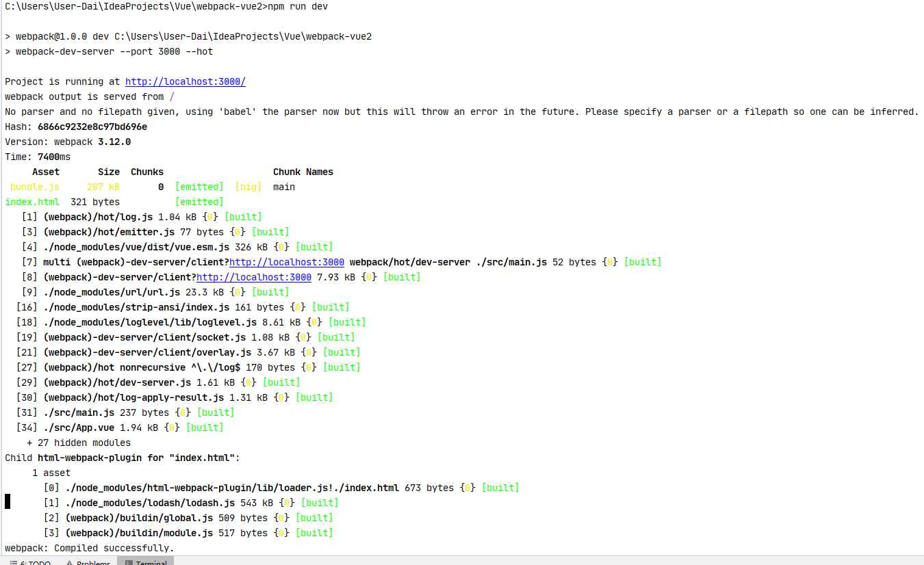Open localhost:3000 link in the [8] client line
Screen dimensions: 924x565
(254, 277)
